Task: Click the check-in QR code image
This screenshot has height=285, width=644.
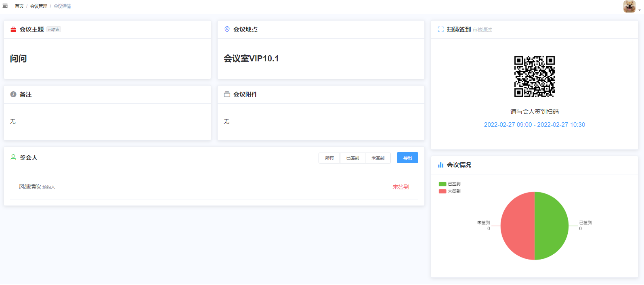Action: 534,76
